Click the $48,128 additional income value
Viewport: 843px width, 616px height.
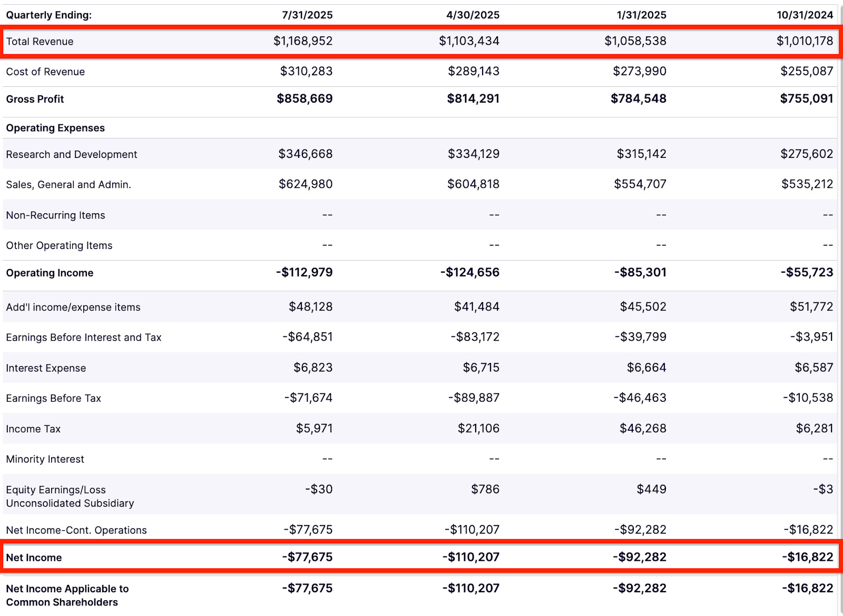[310, 307]
